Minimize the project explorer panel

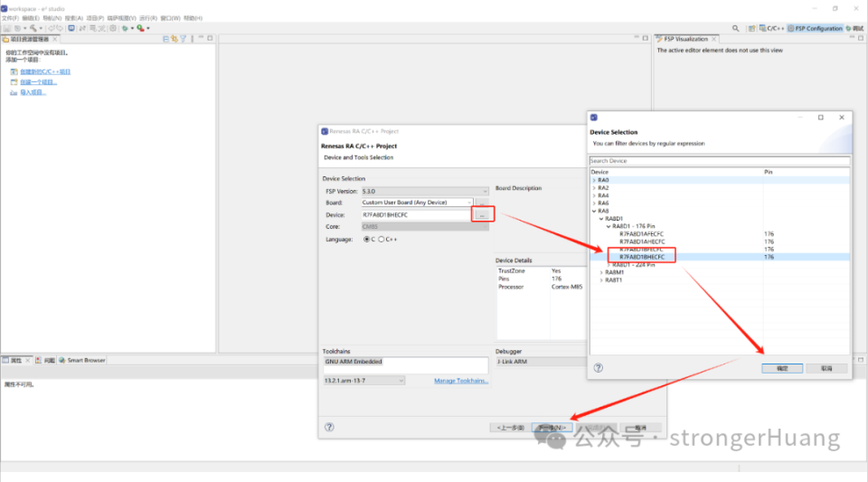click(201, 38)
